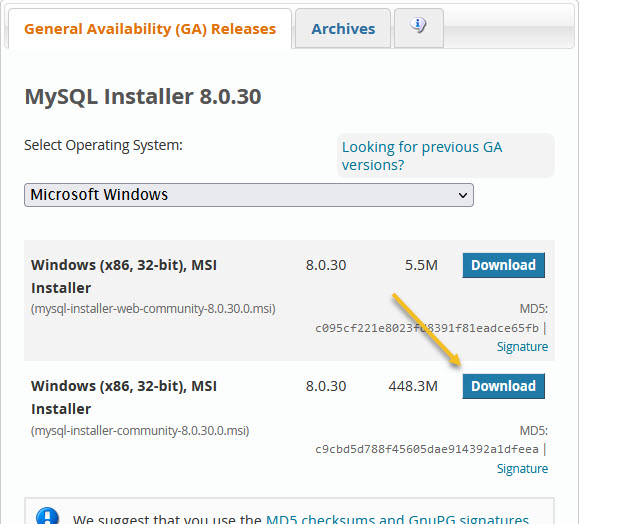Image resolution: width=641 pixels, height=524 pixels.
Task: Open the General Availability (GA) Releases tab
Action: [x=150, y=29]
